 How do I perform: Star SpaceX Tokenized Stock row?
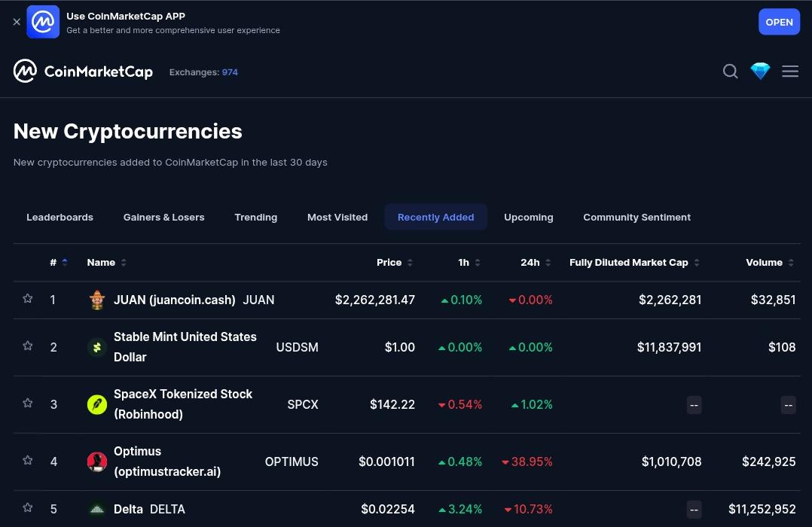(27, 404)
